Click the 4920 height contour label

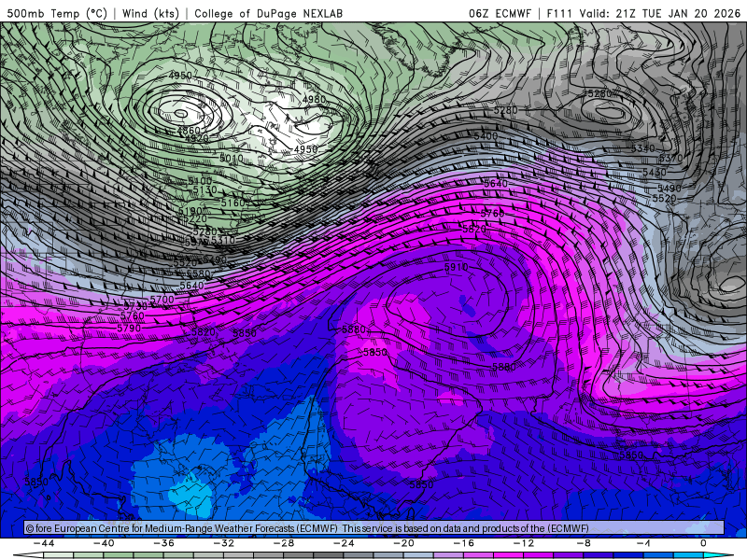point(196,138)
